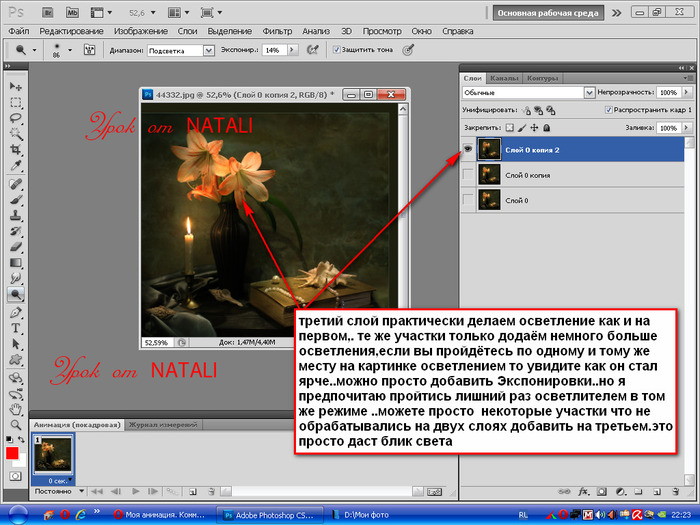Toggle Propagate Frame 1 checkbox
The width and height of the screenshot is (700, 525).
[608, 110]
